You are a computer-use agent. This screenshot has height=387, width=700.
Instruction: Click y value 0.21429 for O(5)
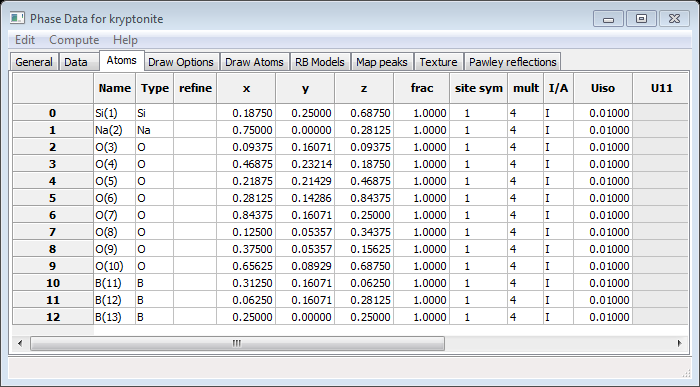(305, 181)
